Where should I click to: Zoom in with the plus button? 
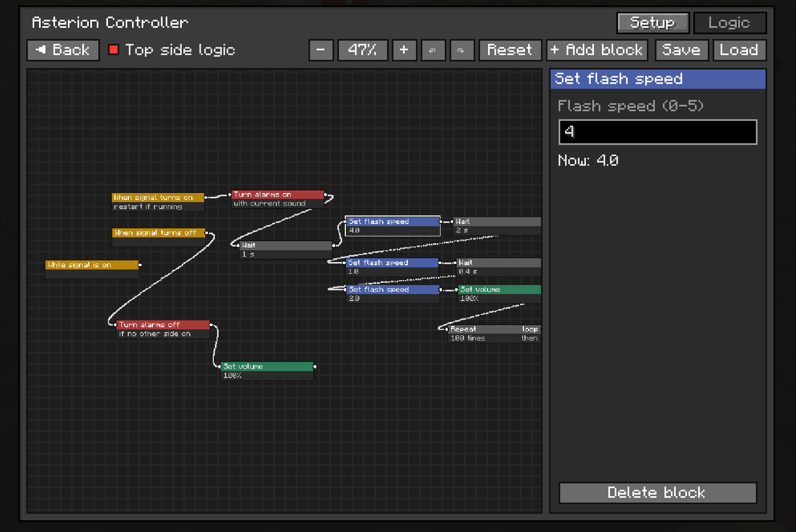[404, 50]
